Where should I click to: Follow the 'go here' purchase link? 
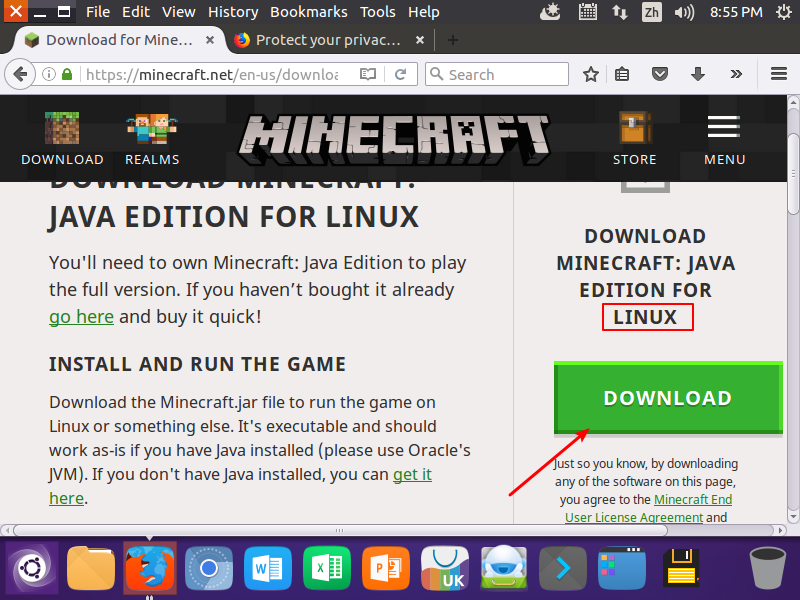81,317
